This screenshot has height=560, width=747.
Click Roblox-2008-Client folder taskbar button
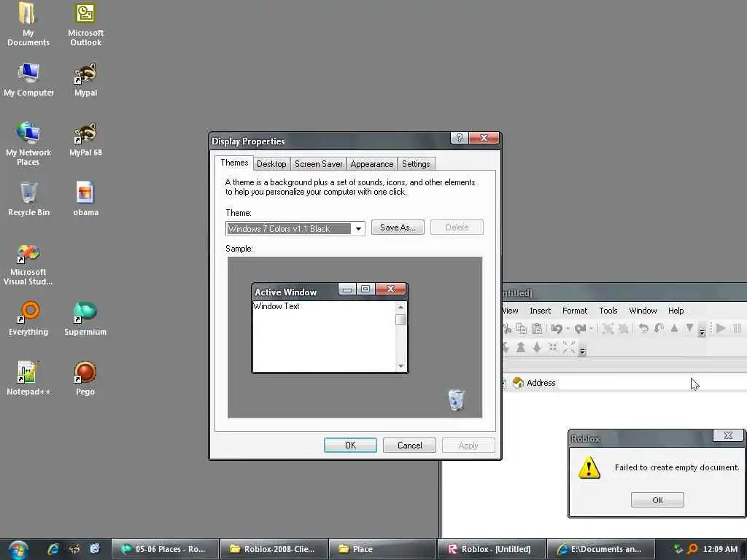point(274,549)
